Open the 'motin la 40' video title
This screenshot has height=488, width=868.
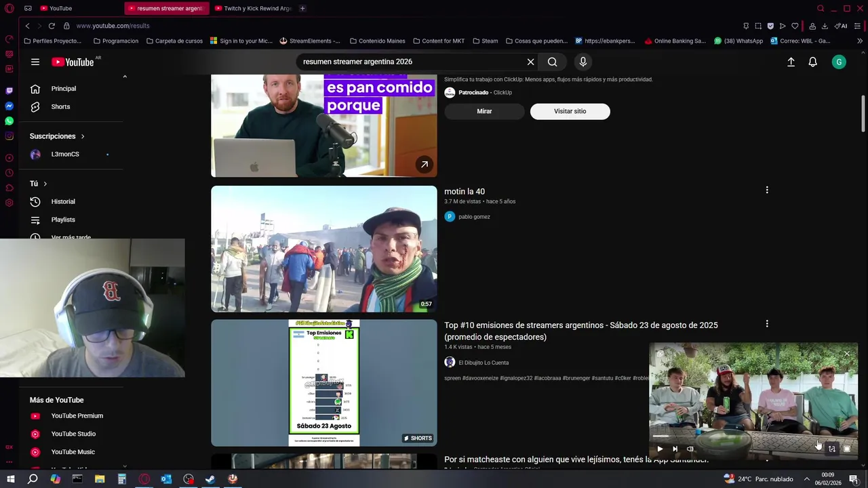(x=465, y=191)
